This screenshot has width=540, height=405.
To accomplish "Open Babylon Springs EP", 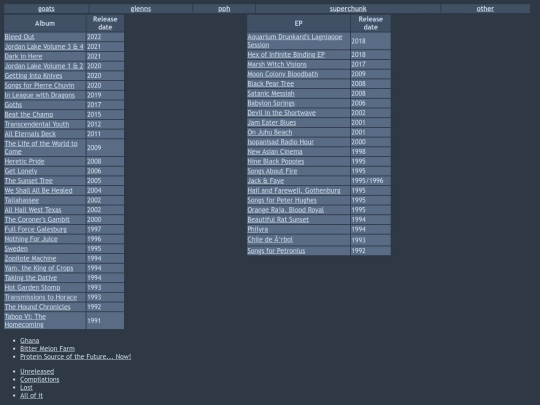I will point(271,103).
